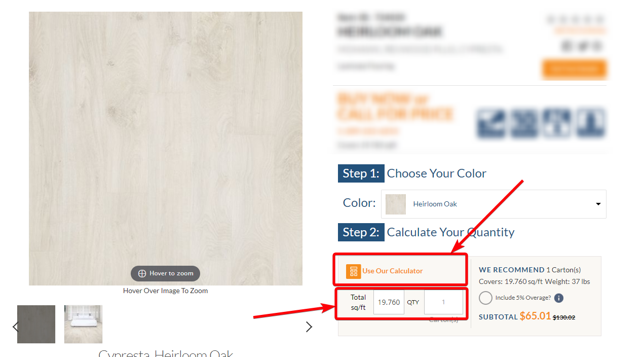Enable Include 5% Overage option
Image resolution: width=644 pixels, height=357 pixels.
[485, 298]
